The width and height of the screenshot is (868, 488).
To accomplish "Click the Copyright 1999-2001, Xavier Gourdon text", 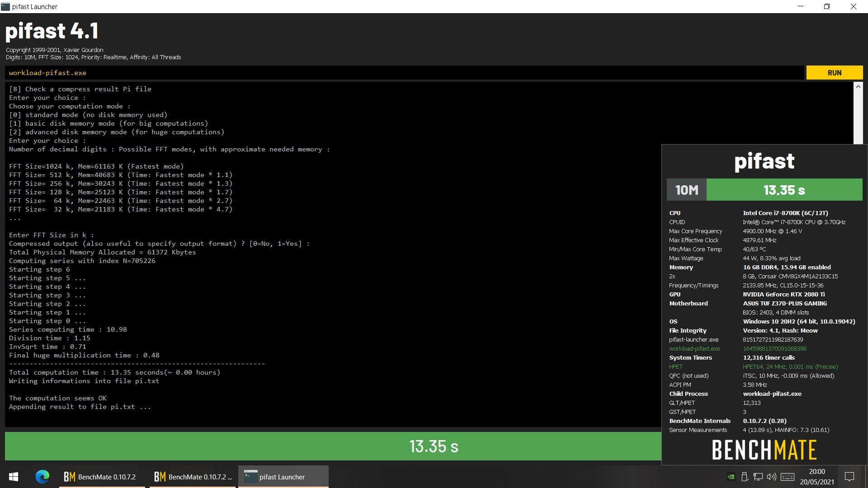I will click(54, 50).
